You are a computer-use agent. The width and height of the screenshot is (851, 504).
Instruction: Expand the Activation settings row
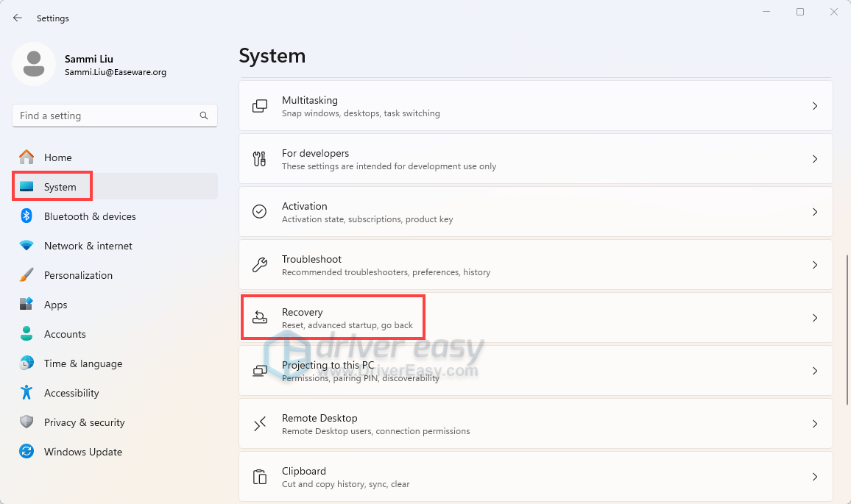click(536, 211)
